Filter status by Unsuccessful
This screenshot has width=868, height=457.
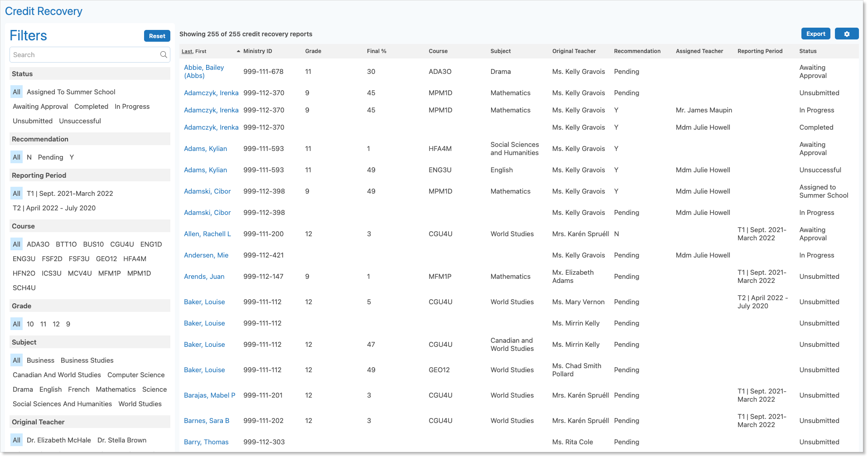point(80,121)
